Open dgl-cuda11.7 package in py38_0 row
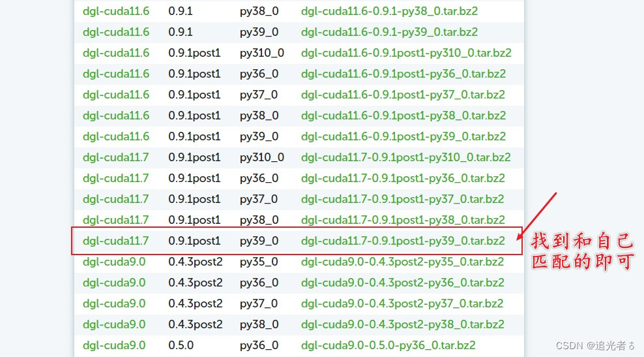This screenshot has width=644, height=357. [x=116, y=220]
